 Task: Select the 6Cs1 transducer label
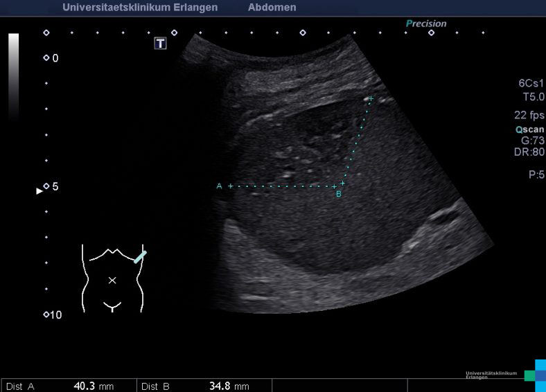[x=531, y=84]
